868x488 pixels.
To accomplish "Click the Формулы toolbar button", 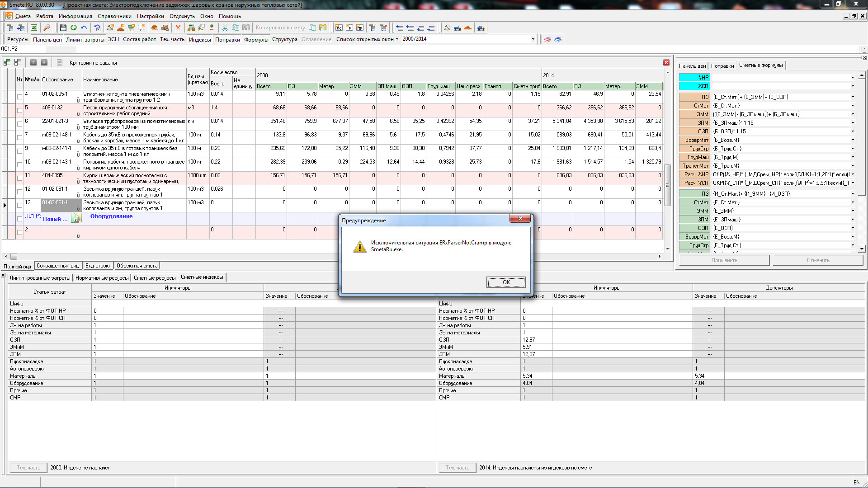I will coord(256,40).
